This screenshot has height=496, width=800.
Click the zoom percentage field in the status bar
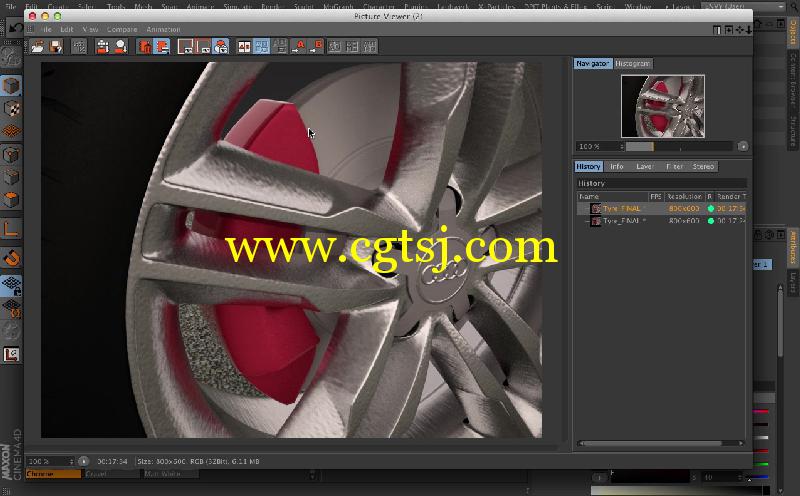point(50,461)
